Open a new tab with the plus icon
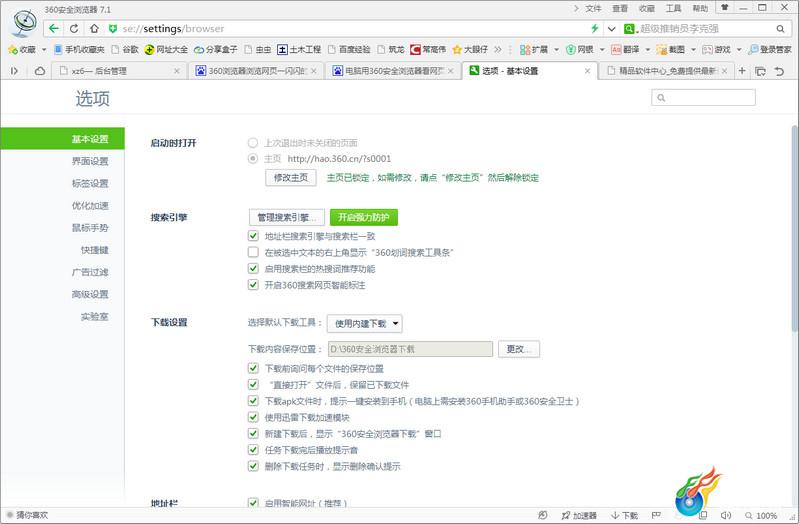 tap(742, 71)
